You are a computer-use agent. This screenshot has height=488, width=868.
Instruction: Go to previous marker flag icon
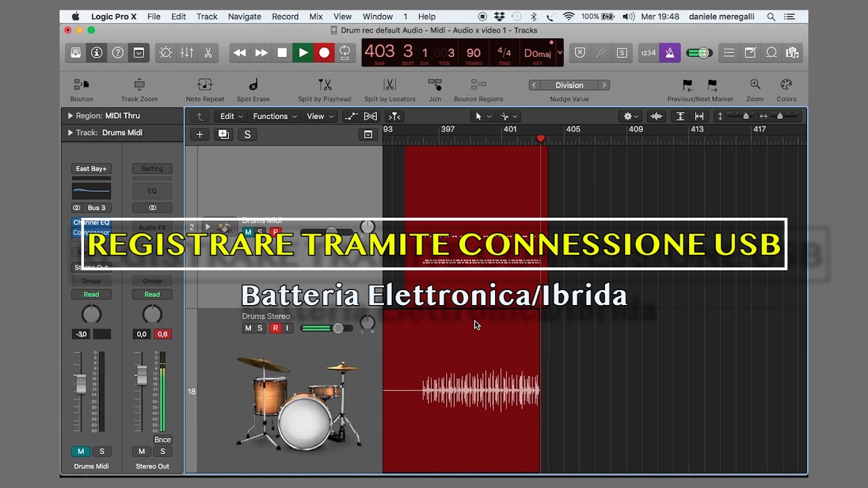coord(688,85)
